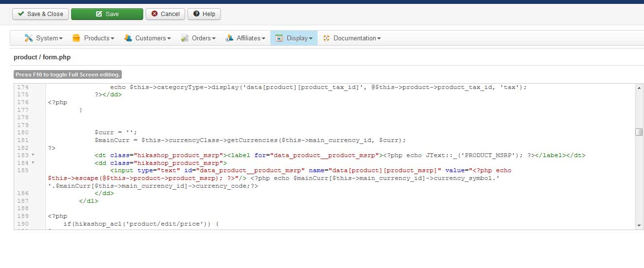Image resolution: width=644 pixels, height=268 pixels.
Task: Collapse code fold at line 184
Action: [x=33, y=163]
